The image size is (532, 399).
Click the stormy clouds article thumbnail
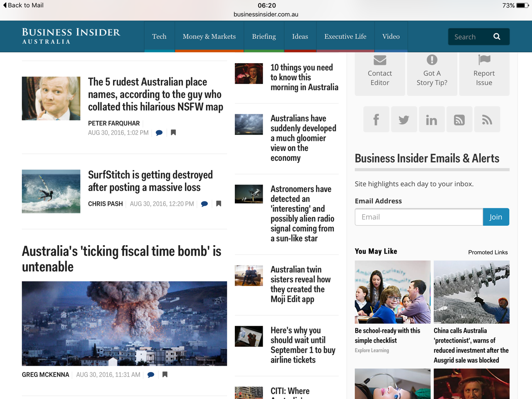(249, 124)
